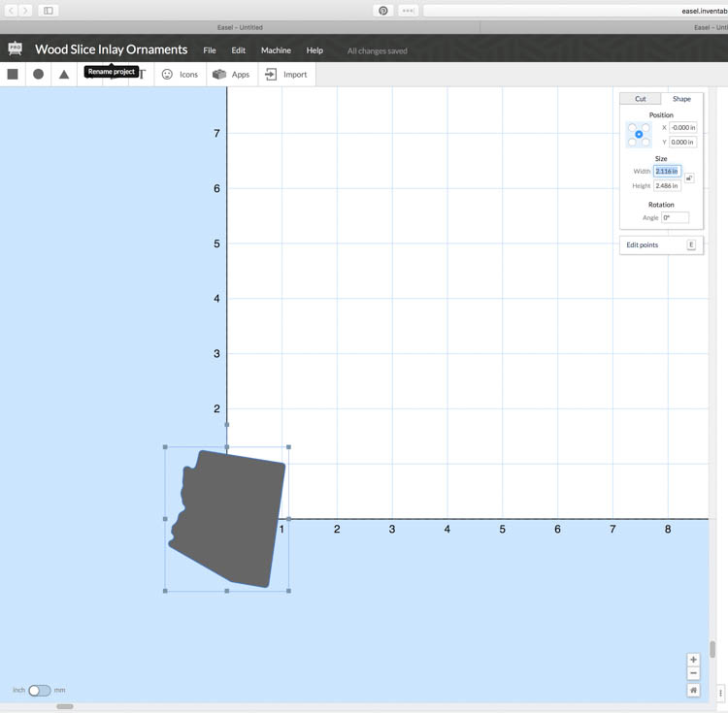The width and height of the screenshot is (728, 713).
Task: Select the top-right anchor position radio
Action: pos(645,127)
